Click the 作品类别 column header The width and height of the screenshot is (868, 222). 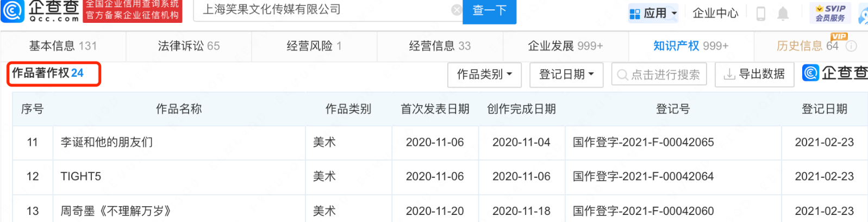348,109
